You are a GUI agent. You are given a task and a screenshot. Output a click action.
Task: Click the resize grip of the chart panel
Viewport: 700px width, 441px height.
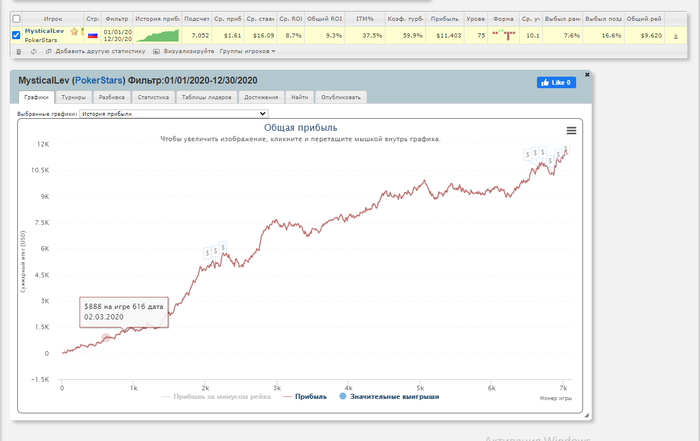pyautogui.click(x=587, y=415)
